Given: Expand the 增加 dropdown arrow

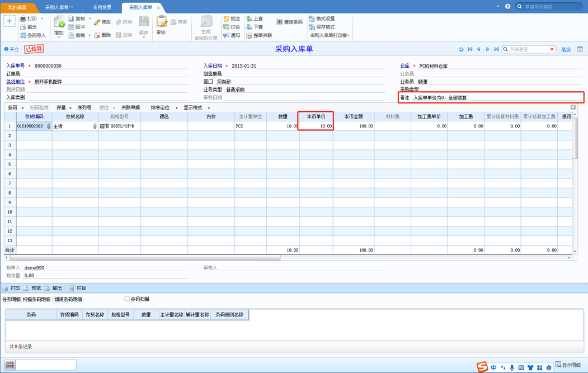Looking at the screenshot, I should point(59,37).
